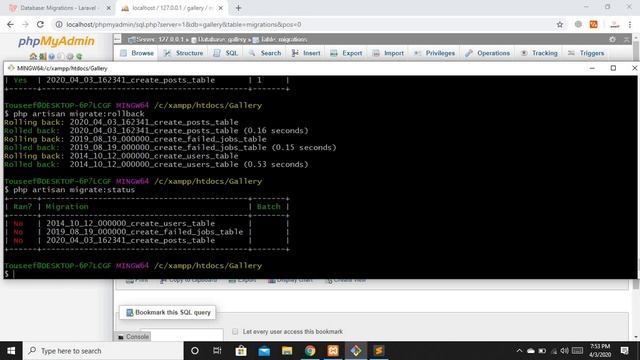Open Google Chrome from taskbar
Screen dimensions: 640x360
tap(310, 351)
